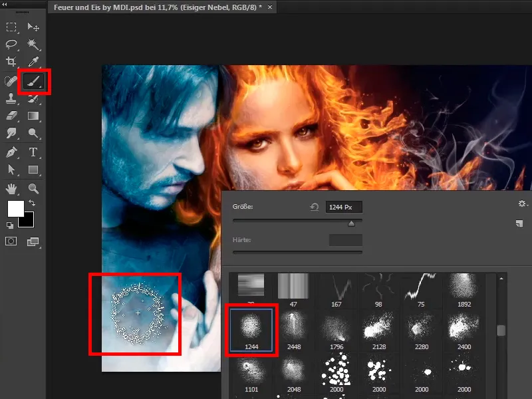Select the Hand tool
The height and width of the screenshot is (399, 532).
coord(11,189)
